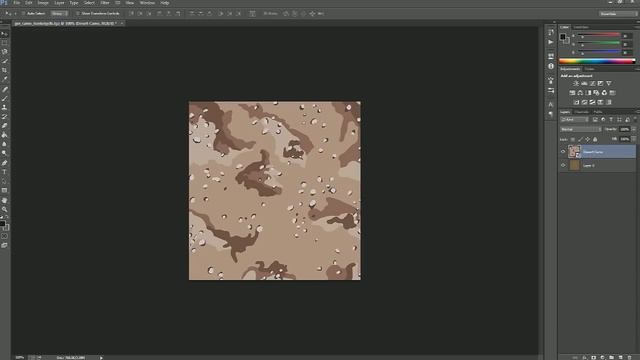Open the layer Kind filter dropdown
This screenshot has width=640, height=360.
(x=575, y=120)
